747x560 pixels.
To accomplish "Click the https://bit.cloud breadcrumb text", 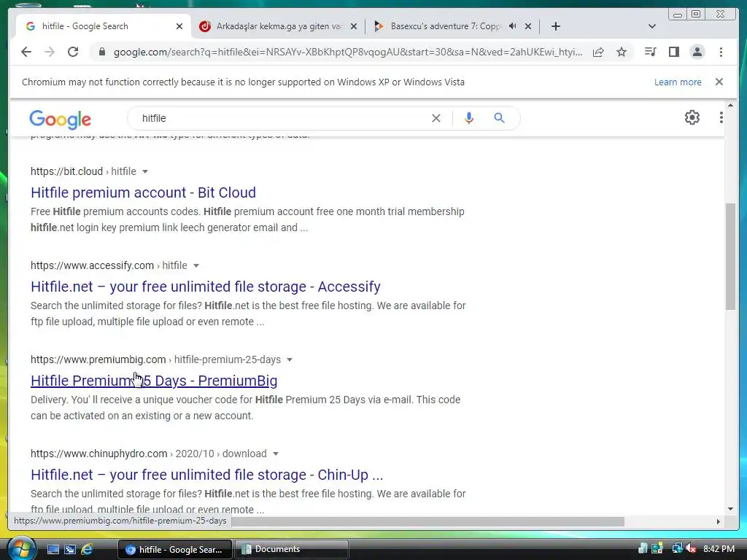I will (x=66, y=171).
